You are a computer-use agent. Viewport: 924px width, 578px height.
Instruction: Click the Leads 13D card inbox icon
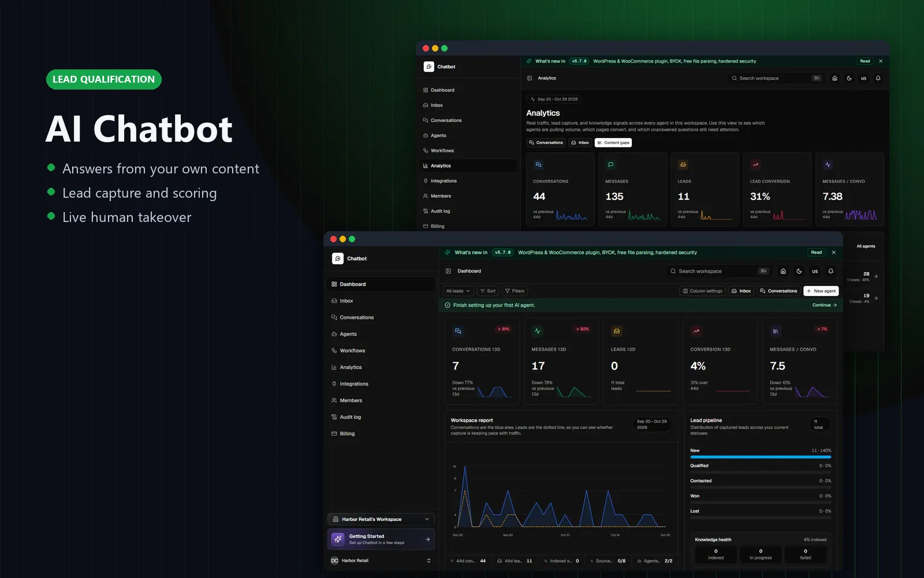pyautogui.click(x=617, y=331)
